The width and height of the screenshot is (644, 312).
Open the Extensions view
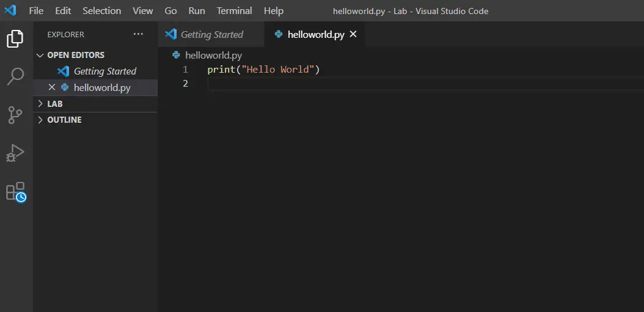(16, 192)
